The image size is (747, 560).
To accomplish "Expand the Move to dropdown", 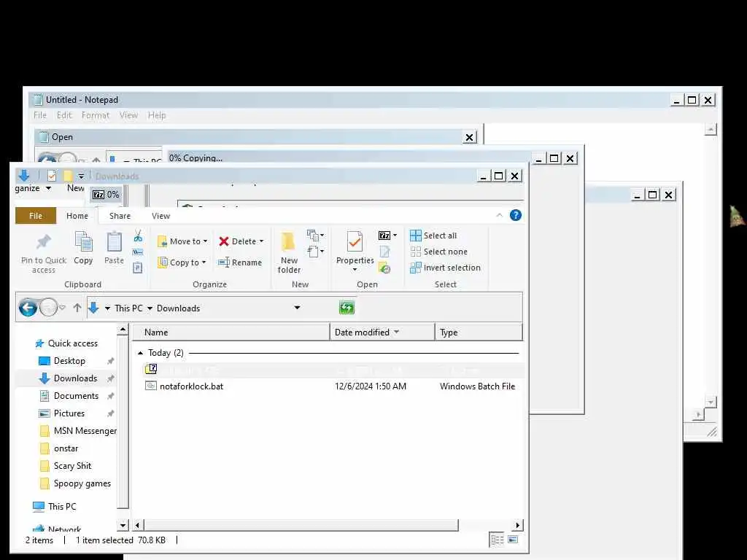I will click(205, 241).
